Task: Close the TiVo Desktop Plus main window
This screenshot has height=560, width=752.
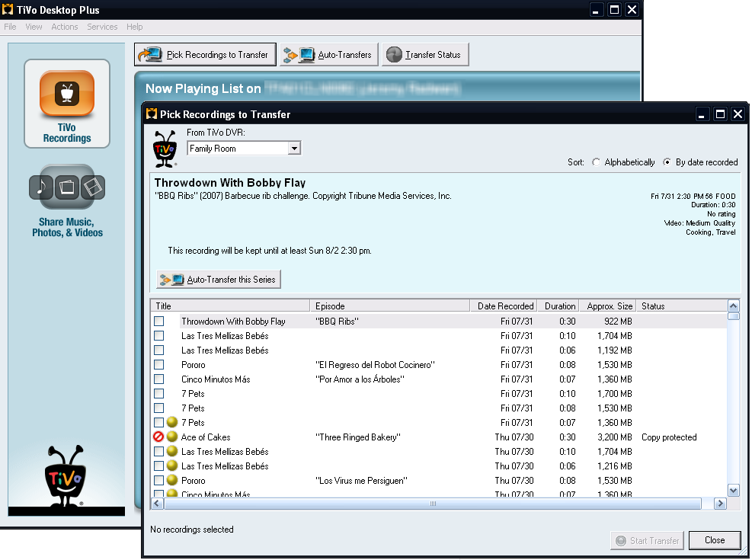Action: (x=632, y=10)
